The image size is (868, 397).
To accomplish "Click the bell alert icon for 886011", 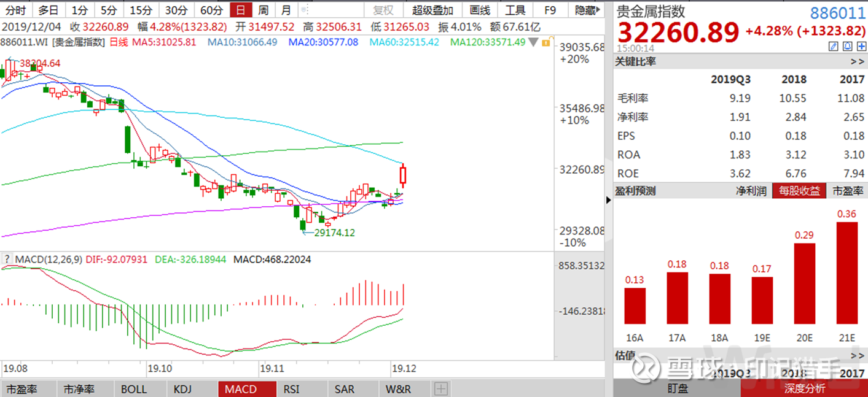I will pyautogui.click(x=848, y=46).
